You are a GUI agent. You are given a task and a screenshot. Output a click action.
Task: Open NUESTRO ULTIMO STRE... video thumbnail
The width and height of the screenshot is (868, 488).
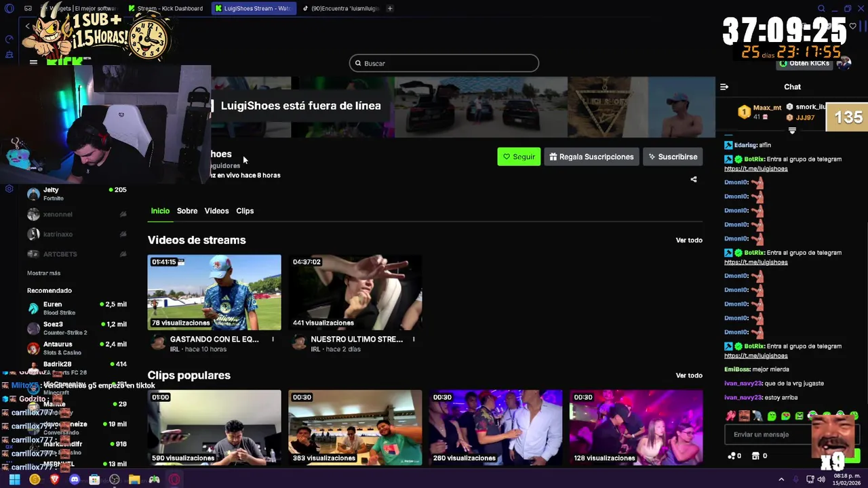click(355, 292)
